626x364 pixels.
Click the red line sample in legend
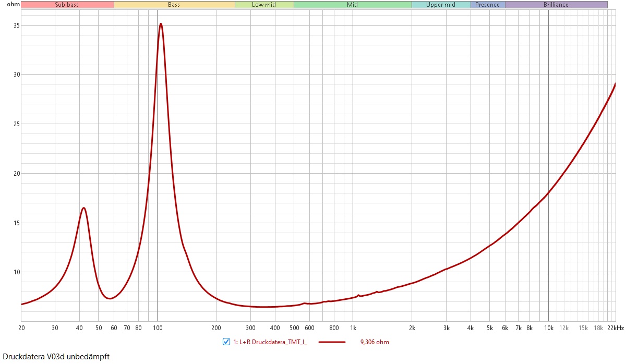pos(332,342)
